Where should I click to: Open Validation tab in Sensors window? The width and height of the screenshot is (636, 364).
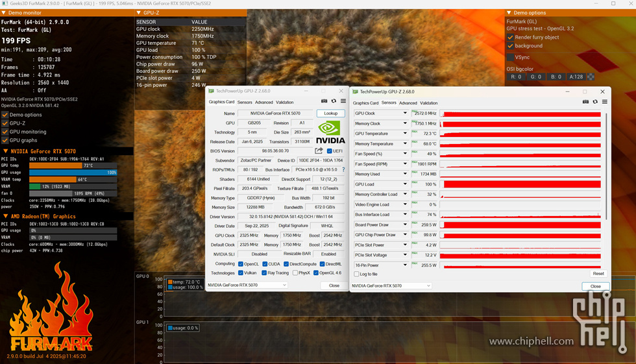(x=428, y=103)
